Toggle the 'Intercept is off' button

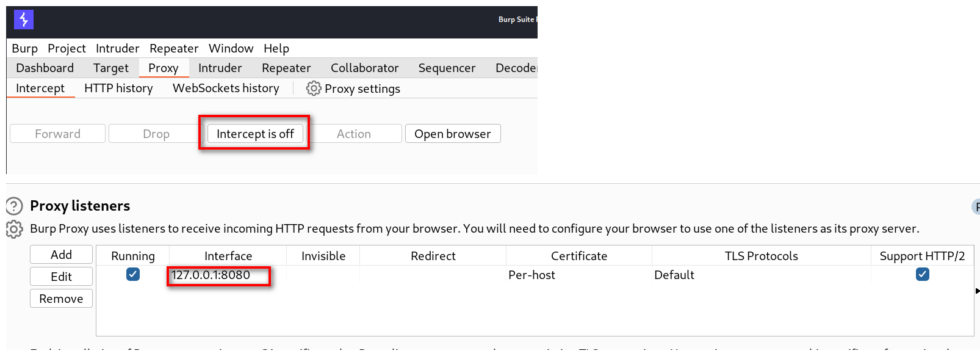255,134
